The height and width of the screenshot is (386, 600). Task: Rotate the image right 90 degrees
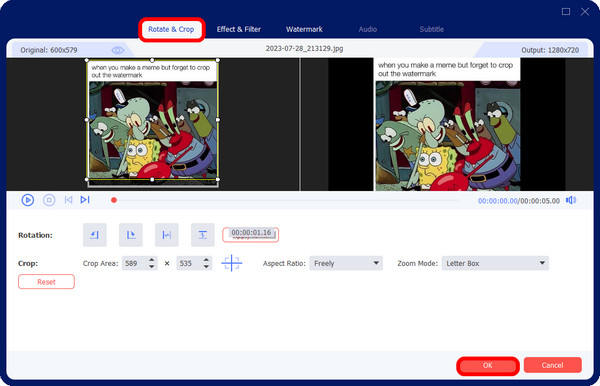(x=130, y=235)
